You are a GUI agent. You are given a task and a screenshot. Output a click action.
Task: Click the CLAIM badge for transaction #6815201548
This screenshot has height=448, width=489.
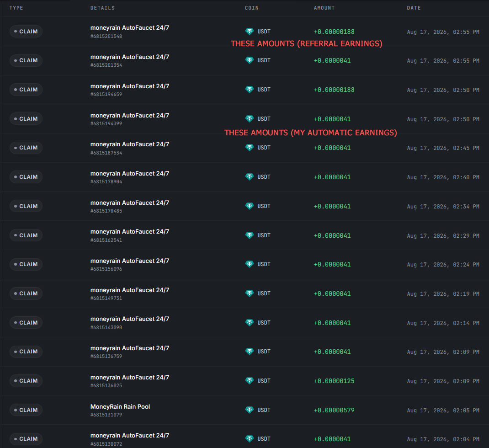point(26,32)
